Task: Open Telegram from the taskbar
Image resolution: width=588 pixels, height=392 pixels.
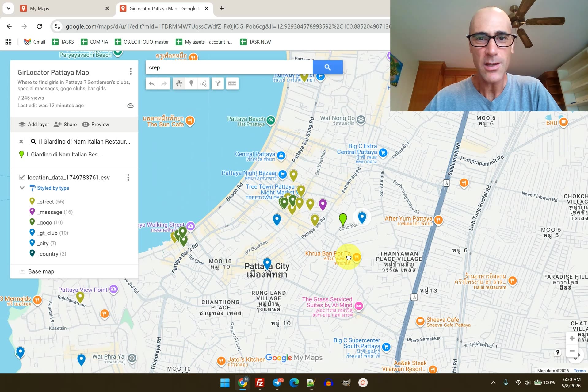Action: [x=277, y=382]
